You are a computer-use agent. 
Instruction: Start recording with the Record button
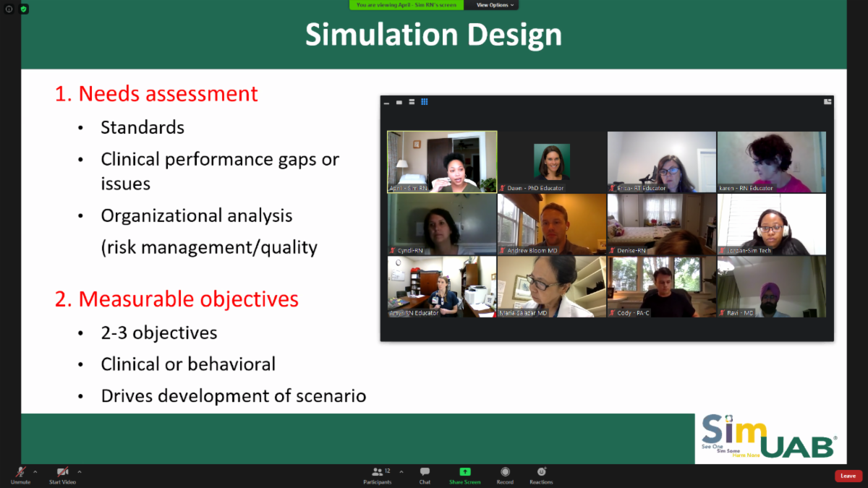505,474
